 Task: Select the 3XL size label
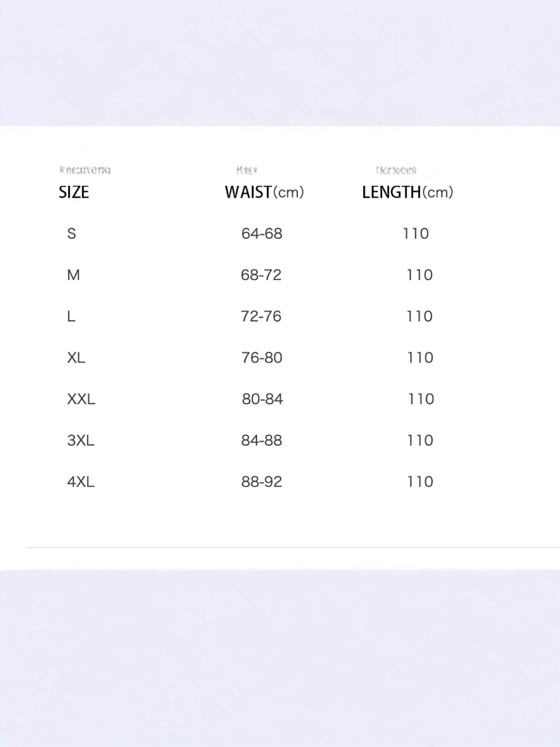tap(80, 441)
